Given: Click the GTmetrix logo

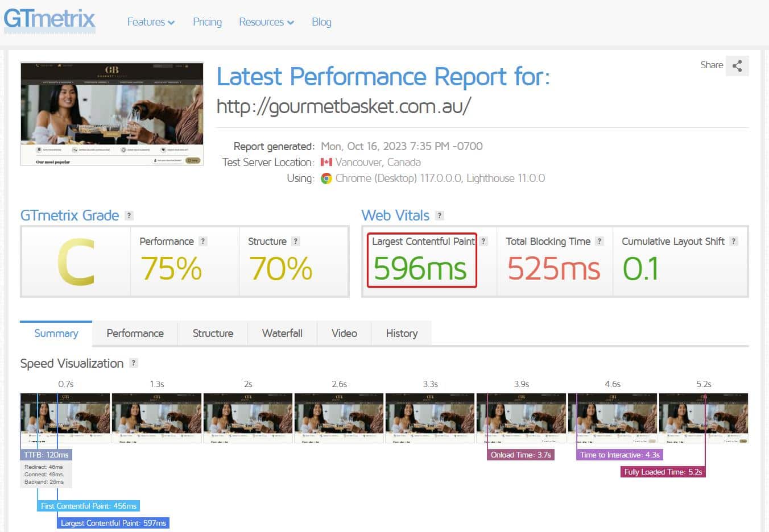Looking at the screenshot, I should point(49,20).
